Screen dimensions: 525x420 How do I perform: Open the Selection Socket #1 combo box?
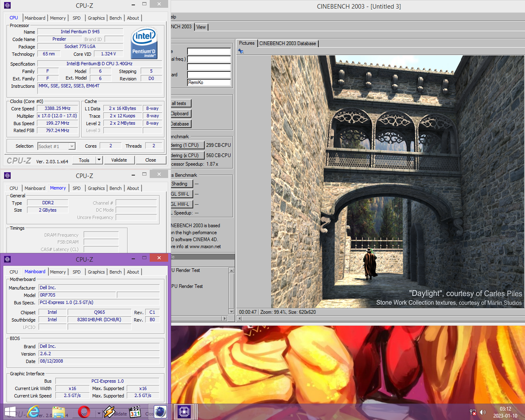click(57, 146)
